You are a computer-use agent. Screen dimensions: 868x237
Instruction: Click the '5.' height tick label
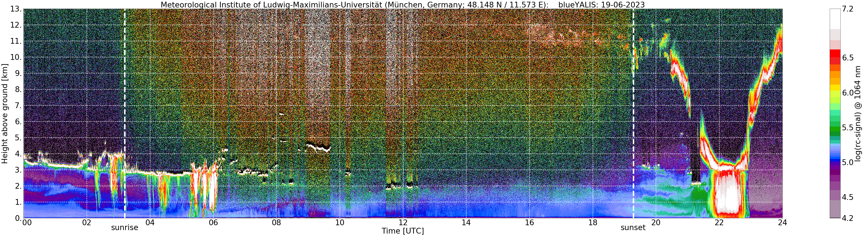[18, 138]
